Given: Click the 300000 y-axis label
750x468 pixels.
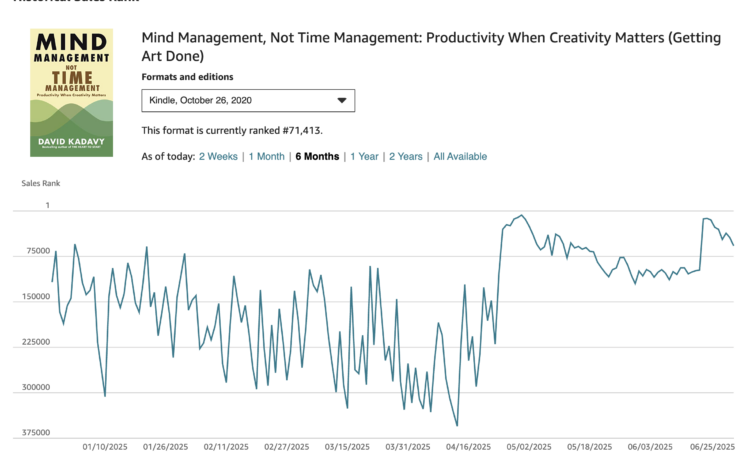Looking at the screenshot, I should coord(36,387).
